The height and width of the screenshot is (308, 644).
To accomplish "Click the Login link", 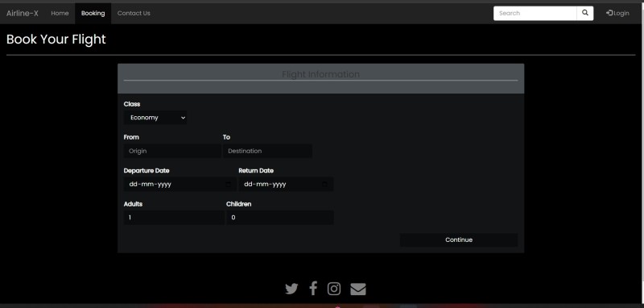I will tap(617, 13).
